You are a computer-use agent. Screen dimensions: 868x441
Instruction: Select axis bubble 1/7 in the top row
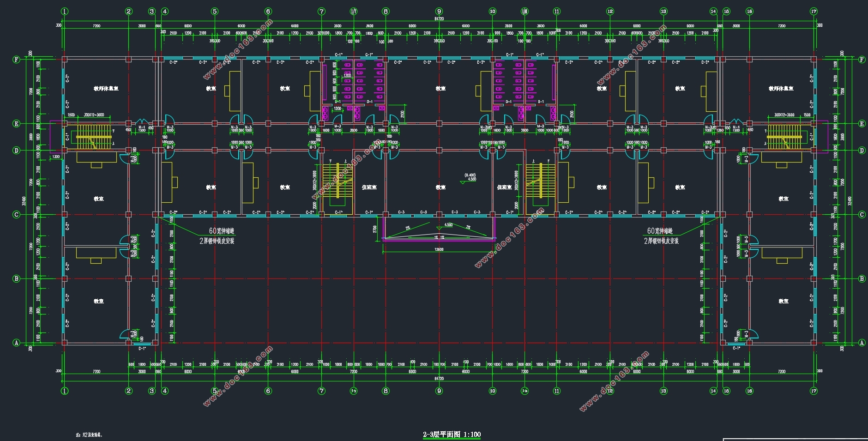(354, 11)
